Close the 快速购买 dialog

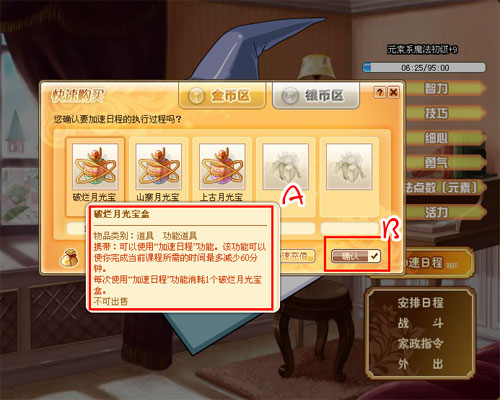(x=393, y=92)
